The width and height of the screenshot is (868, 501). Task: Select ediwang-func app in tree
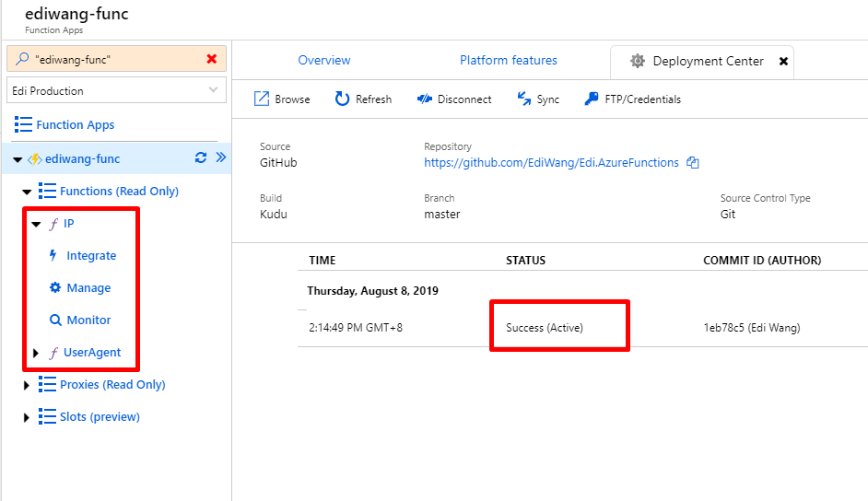pyautogui.click(x=83, y=158)
